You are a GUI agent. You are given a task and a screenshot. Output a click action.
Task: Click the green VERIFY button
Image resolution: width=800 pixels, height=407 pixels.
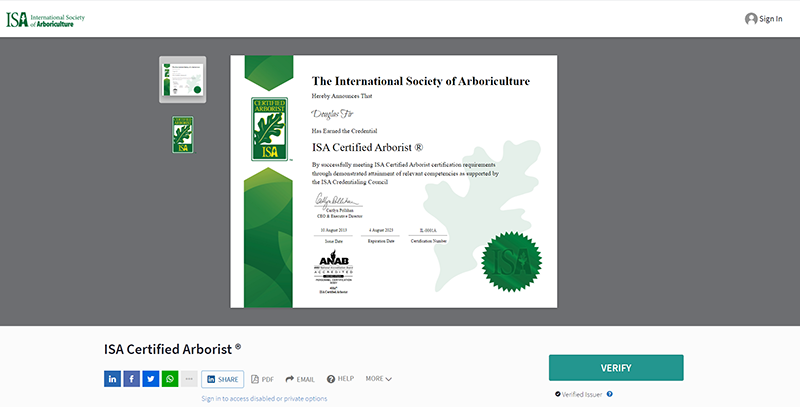pyautogui.click(x=616, y=368)
